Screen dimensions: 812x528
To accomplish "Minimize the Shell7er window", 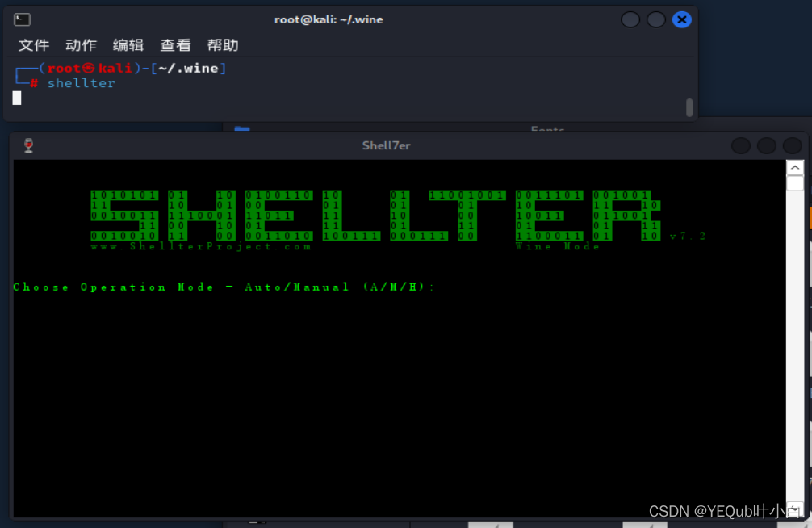I will click(740, 145).
